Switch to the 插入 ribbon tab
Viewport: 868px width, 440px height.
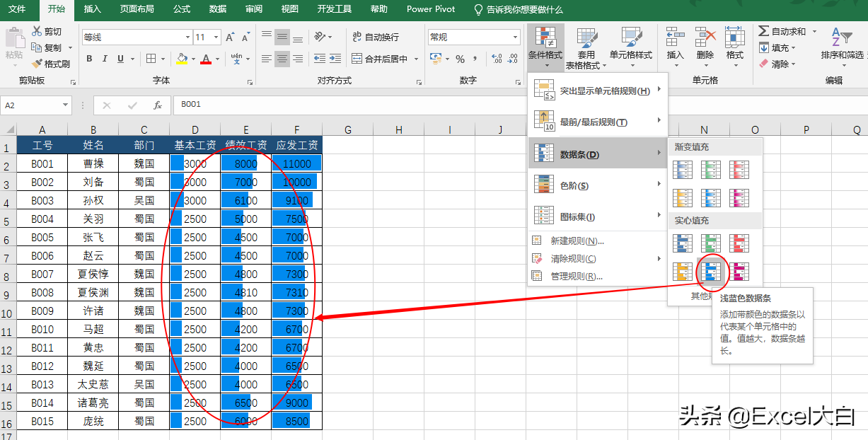tap(92, 9)
